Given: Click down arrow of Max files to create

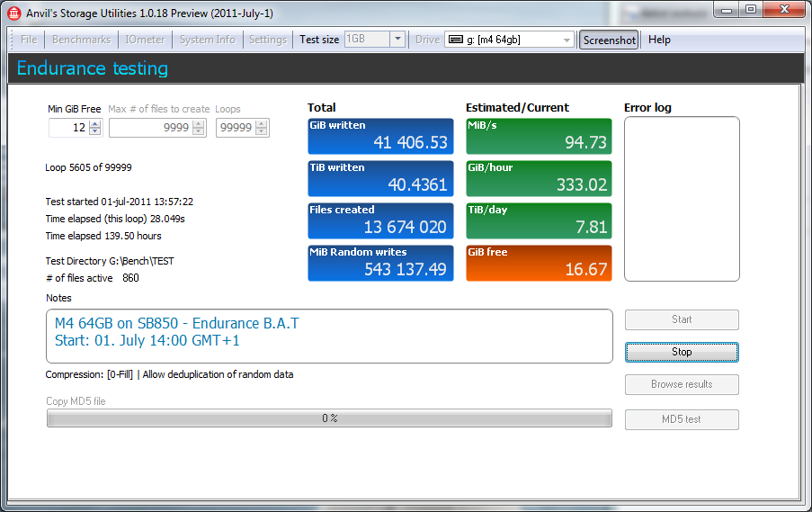Looking at the screenshot, I should [x=199, y=131].
